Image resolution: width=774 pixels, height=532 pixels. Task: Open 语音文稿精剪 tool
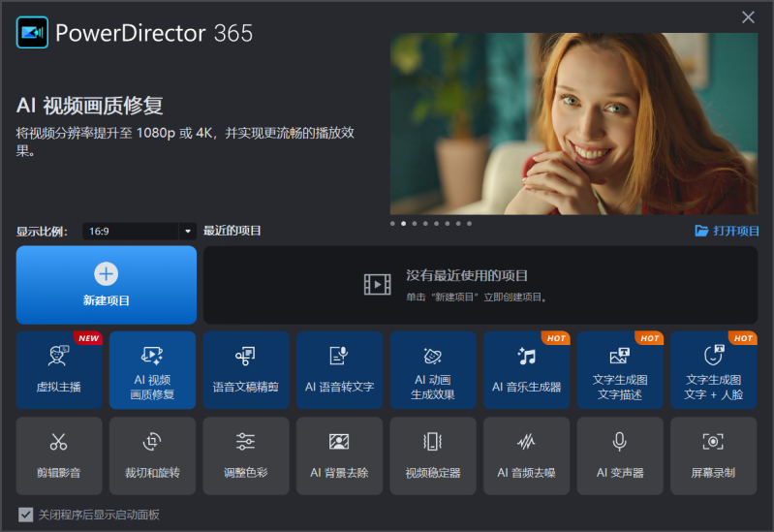(246, 370)
